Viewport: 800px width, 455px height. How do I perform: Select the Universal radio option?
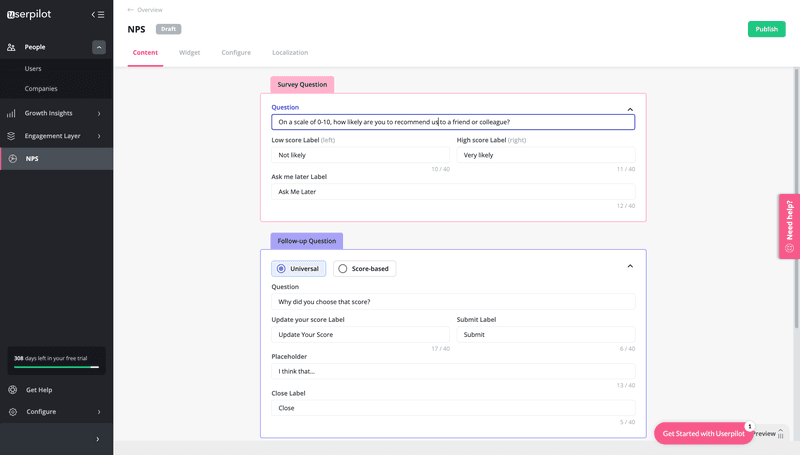[x=281, y=268]
